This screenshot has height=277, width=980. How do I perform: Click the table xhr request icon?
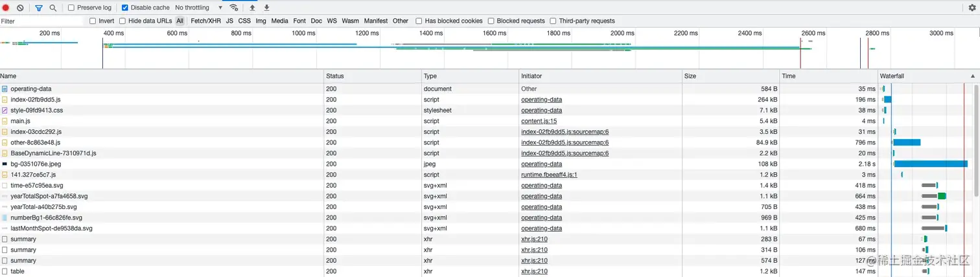[x=5, y=271]
